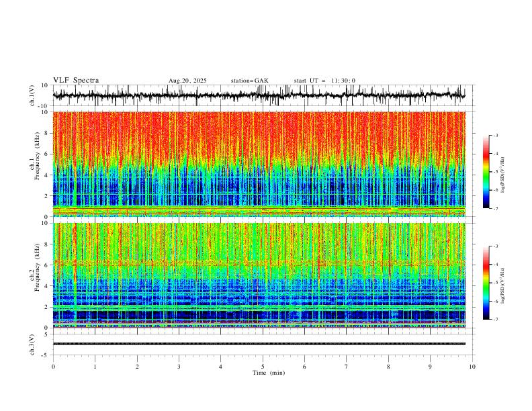Click the ch.1 color bar "log(PSD)" label
This screenshot has height=411, width=532.
(503, 175)
